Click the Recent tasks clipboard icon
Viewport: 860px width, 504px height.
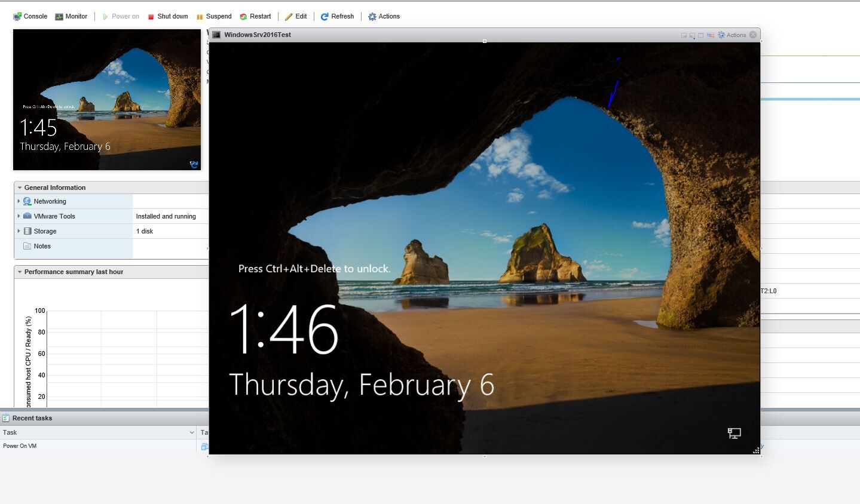click(x=6, y=418)
